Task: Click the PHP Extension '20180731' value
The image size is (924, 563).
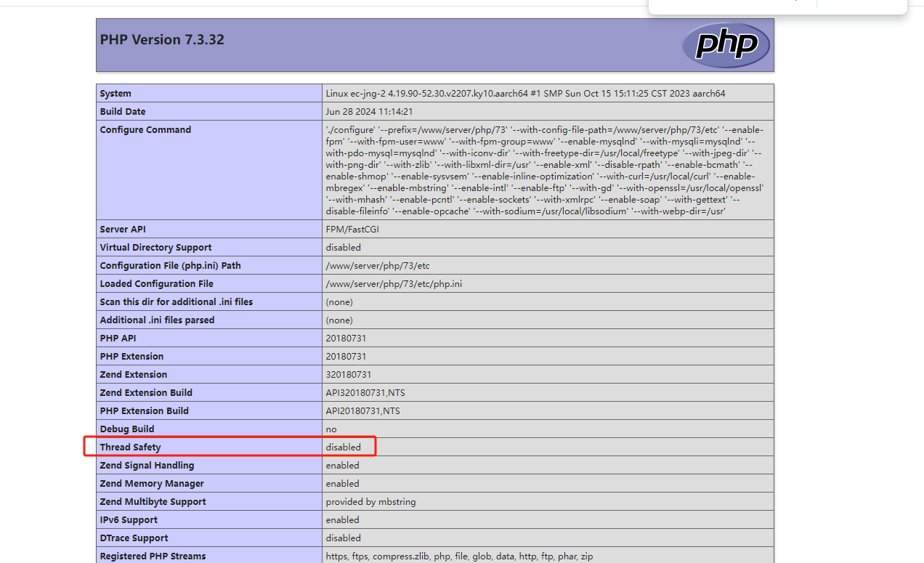Action: pyautogui.click(x=346, y=357)
